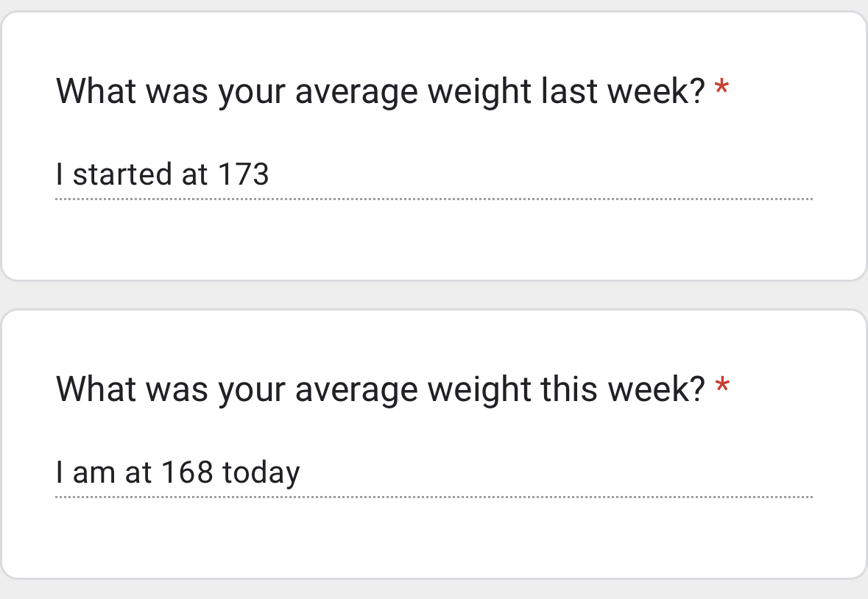The height and width of the screenshot is (599, 868).
Task: Select the "average weight last week" question title
Action: pyautogui.click(x=380, y=91)
